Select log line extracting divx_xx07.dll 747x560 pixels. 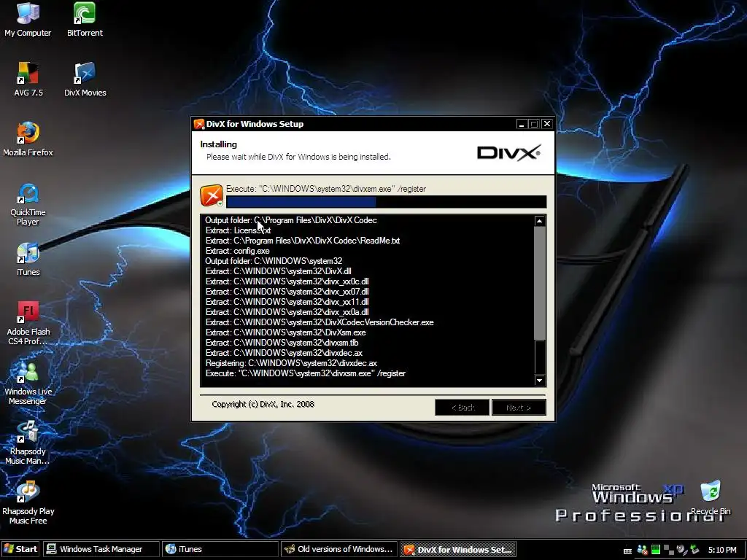pyautogui.click(x=287, y=292)
